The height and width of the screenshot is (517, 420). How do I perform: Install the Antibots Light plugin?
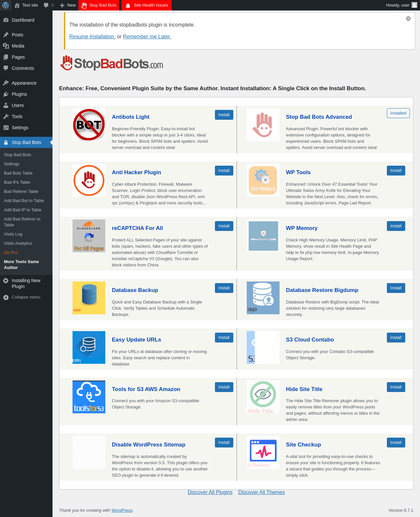(x=224, y=115)
